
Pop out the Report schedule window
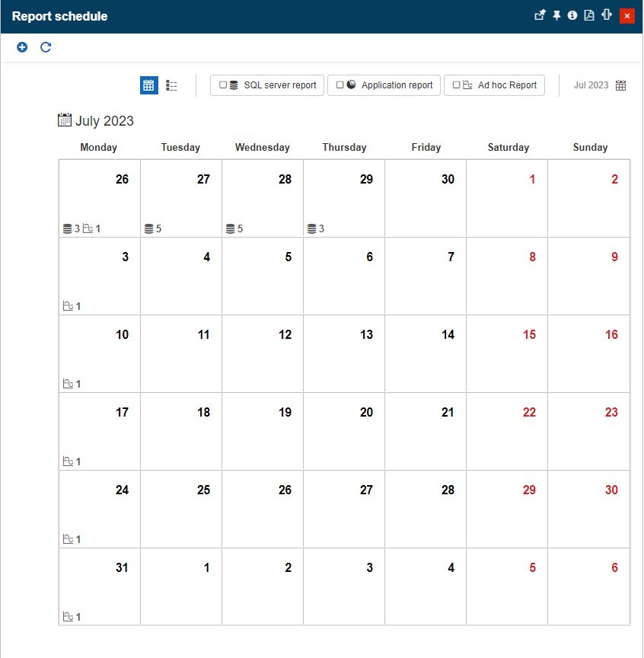pos(540,14)
